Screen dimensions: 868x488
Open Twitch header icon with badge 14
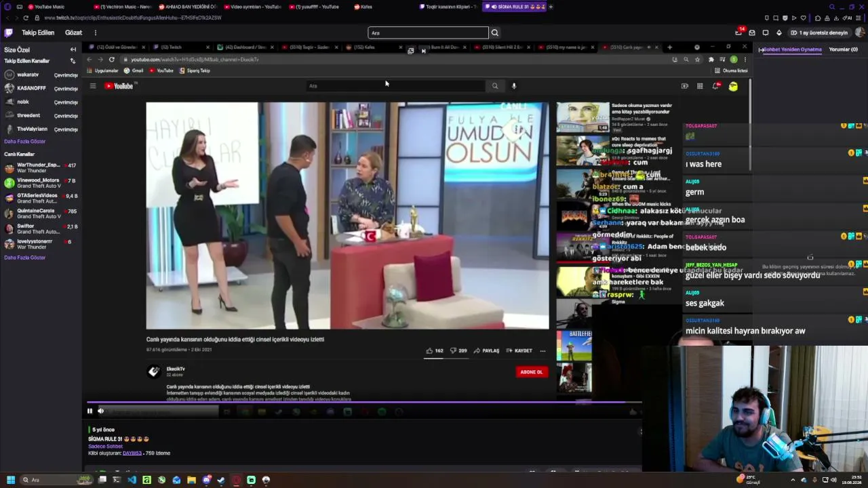(738, 33)
